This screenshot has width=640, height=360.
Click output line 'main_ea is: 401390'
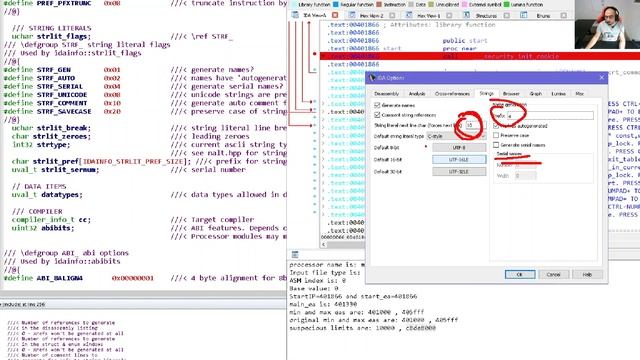pyautogui.click(x=323, y=304)
